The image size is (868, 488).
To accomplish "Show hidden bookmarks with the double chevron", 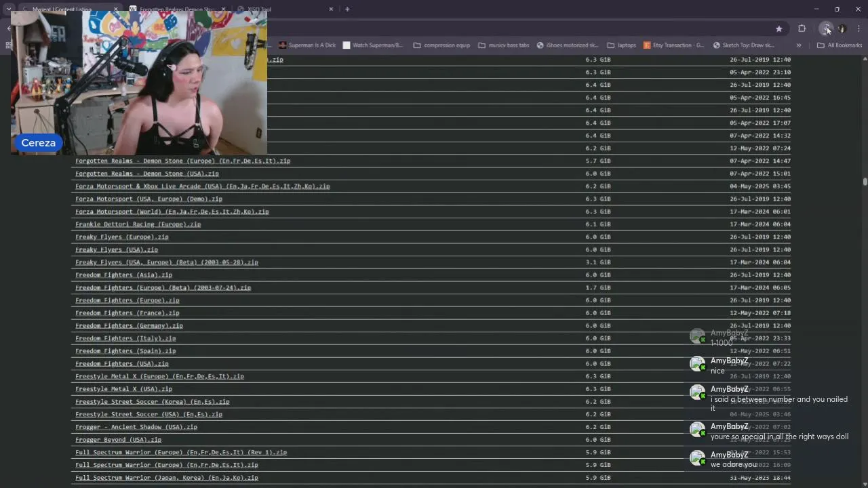I will [799, 45].
